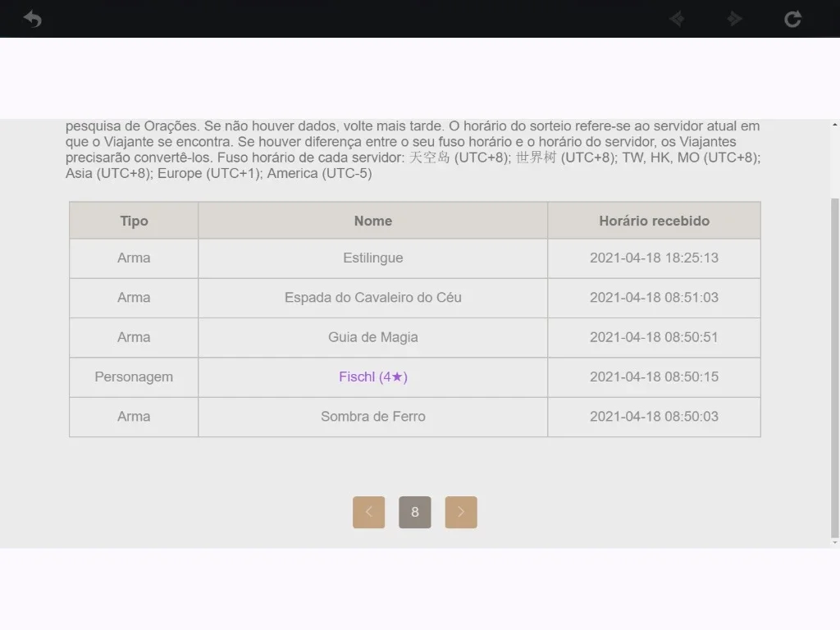The height and width of the screenshot is (630, 840).
Task: Go to next page of wish history
Action: [x=461, y=512]
